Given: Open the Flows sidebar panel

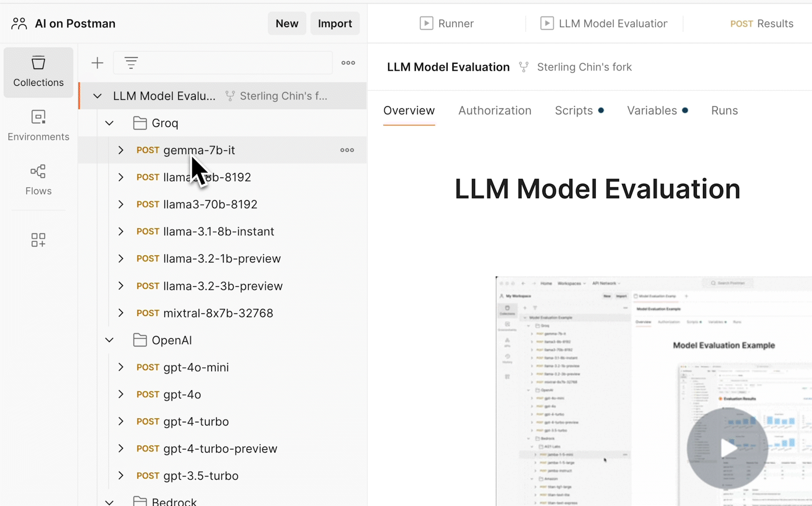Looking at the screenshot, I should pyautogui.click(x=38, y=180).
